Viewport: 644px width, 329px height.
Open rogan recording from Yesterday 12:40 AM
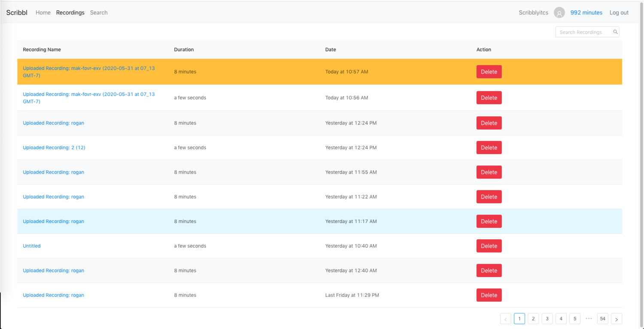coord(53,271)
